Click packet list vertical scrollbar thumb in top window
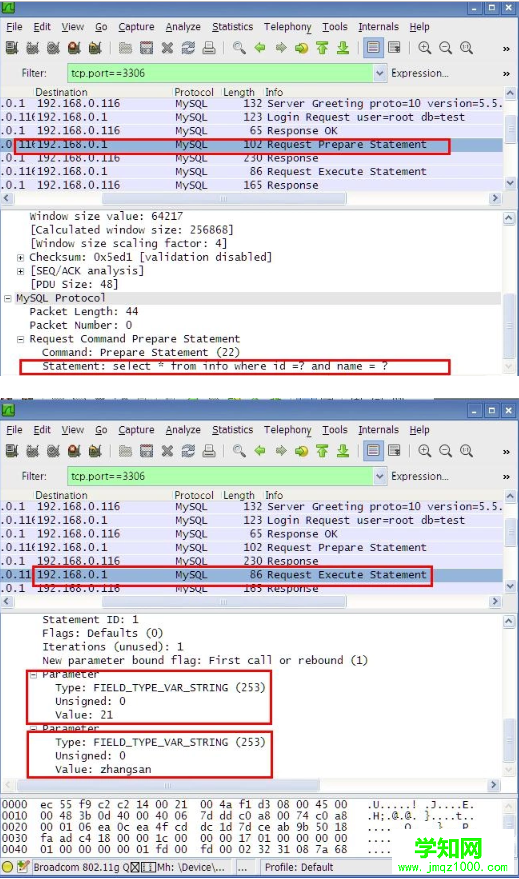The image size is (519, 879). 510,128
